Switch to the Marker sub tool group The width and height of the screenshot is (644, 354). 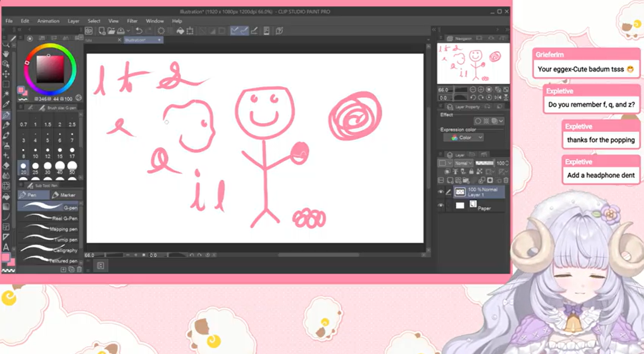(x=64, y=195)
